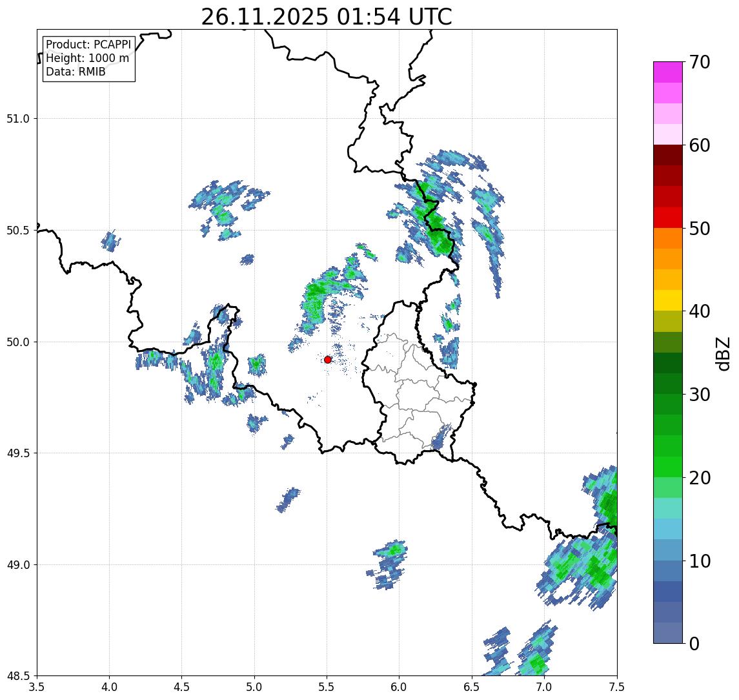Click the latitude label 49.5

click(x=17, y=453)
